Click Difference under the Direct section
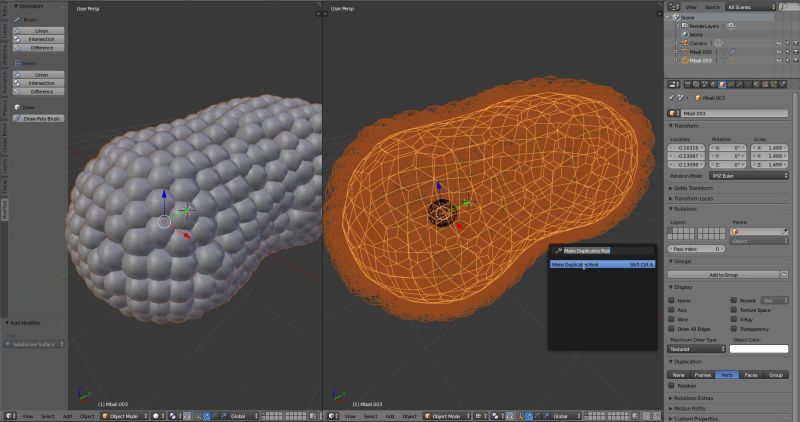Screen dimensions: 800x422 pos(39,92)
